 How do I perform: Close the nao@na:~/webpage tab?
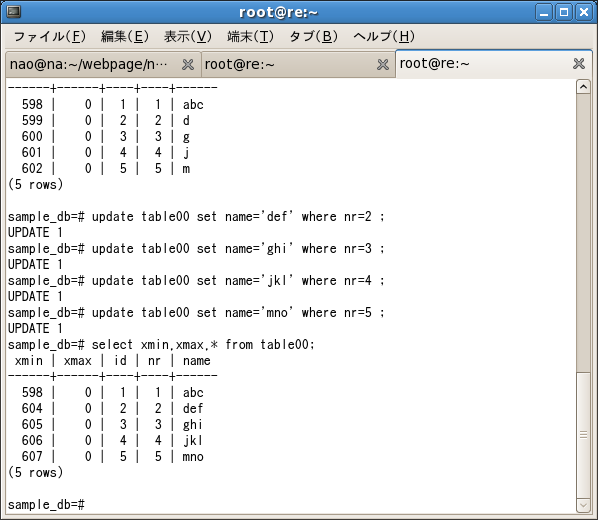tap(188, 64)
